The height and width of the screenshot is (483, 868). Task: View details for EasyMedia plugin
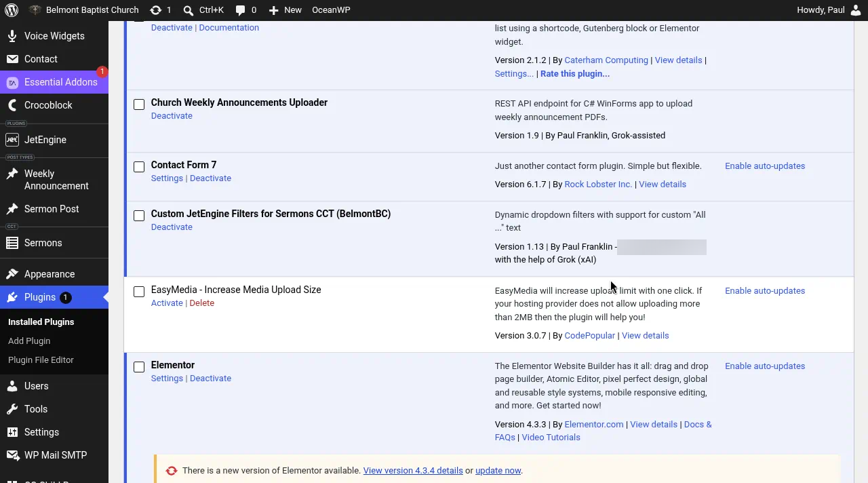click(645, 336)
